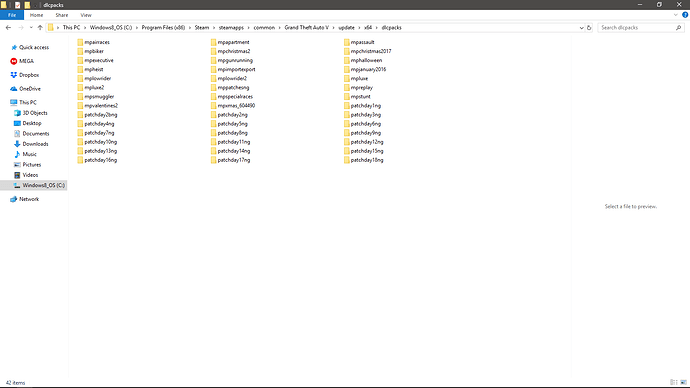Open Downloads in the sidebar
The image size is (690, 388).
point(31,144)
